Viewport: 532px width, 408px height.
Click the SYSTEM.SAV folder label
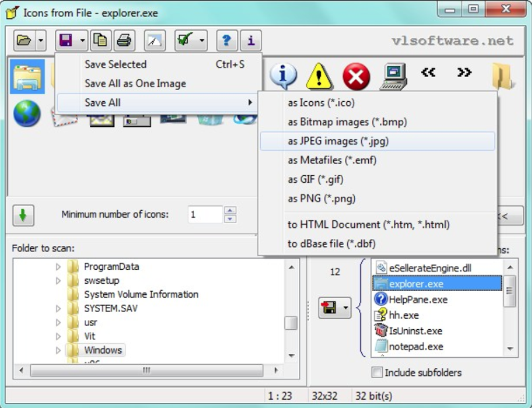coord(111,308)
